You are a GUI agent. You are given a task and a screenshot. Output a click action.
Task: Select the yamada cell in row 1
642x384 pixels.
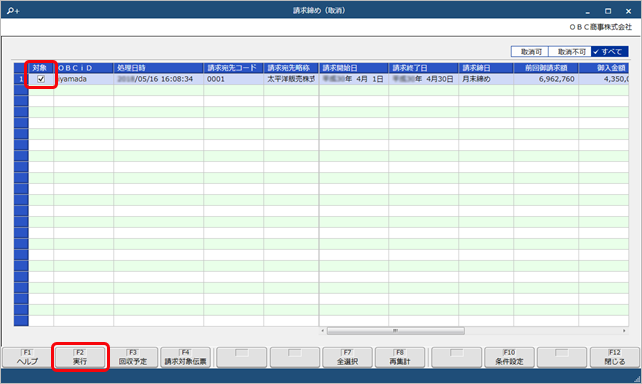84,79
